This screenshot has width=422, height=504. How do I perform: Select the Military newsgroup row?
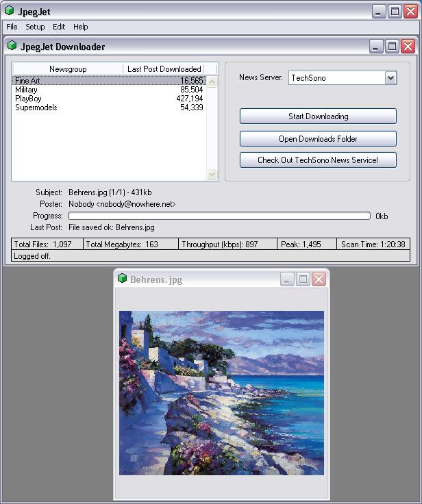point(110,89)
